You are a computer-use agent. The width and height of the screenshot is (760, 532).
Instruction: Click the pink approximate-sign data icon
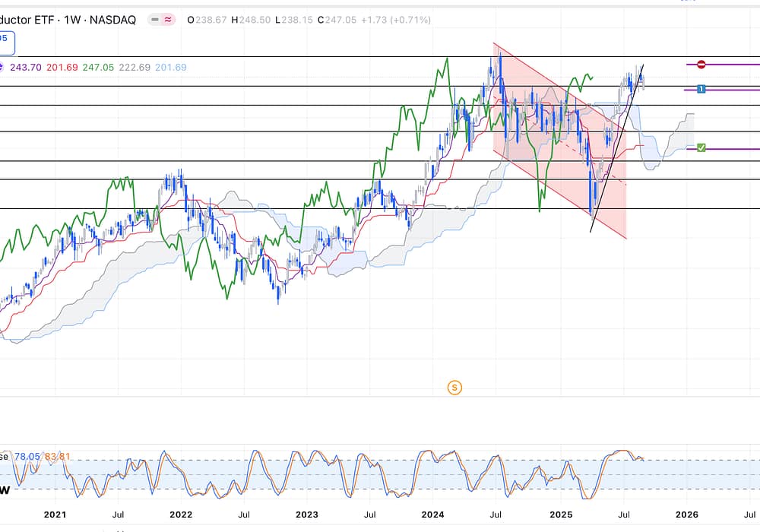click(168, 21)
